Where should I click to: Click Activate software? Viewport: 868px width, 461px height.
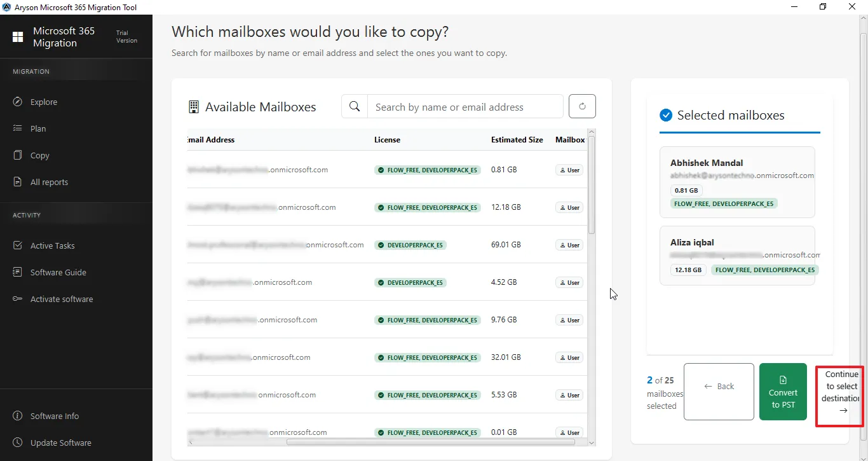pos(61,299)
